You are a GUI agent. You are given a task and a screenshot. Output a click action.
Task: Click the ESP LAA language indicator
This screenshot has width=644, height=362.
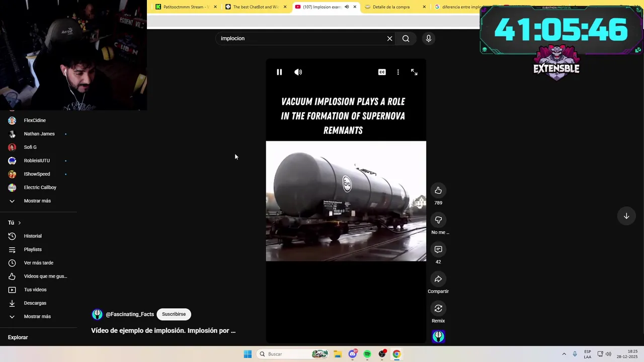(588, 354)
